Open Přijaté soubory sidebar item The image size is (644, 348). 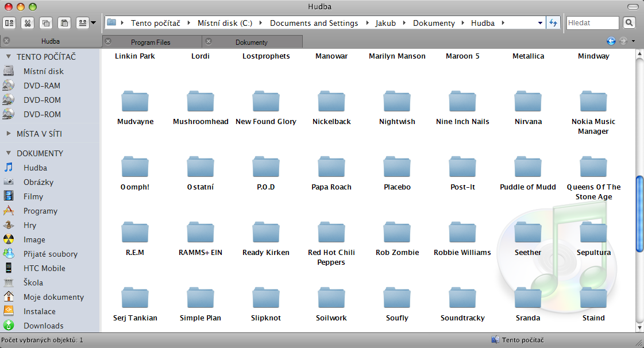click(x=50, y=254)
